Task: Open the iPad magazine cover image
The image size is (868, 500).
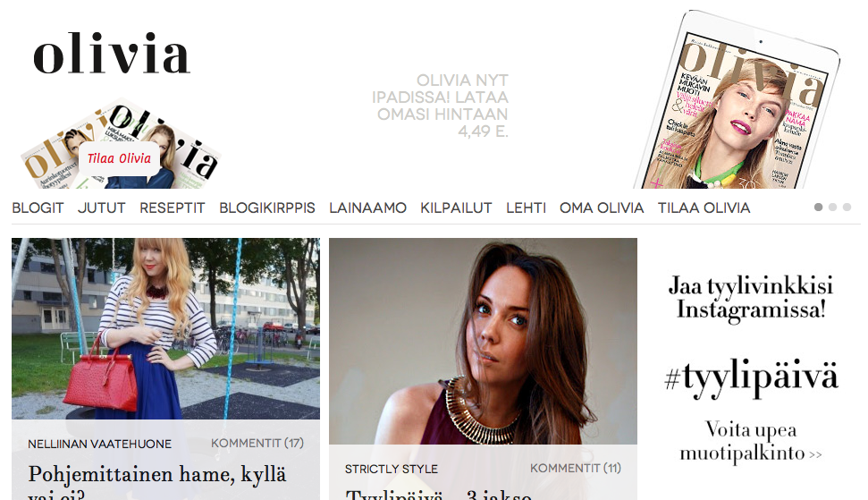Action: click(x=737, y=101)
